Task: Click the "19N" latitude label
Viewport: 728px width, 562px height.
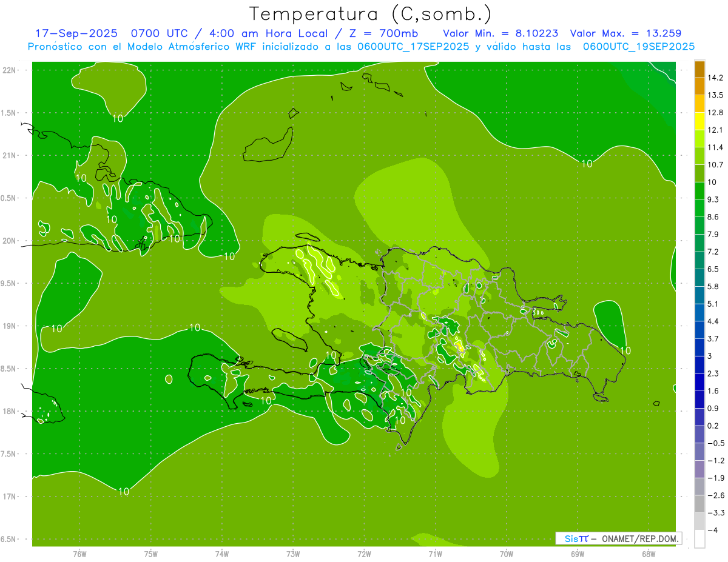Action: (x=10, y=326)
